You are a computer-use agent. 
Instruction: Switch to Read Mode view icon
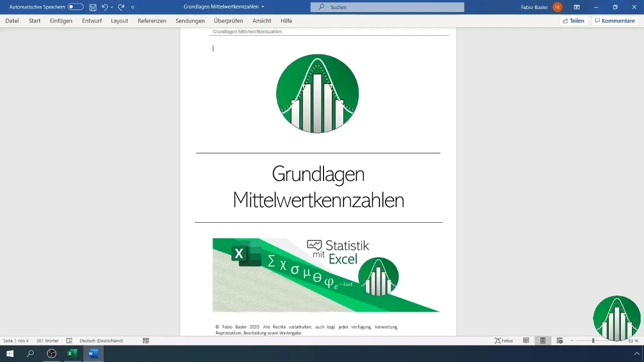click(526, 340)
